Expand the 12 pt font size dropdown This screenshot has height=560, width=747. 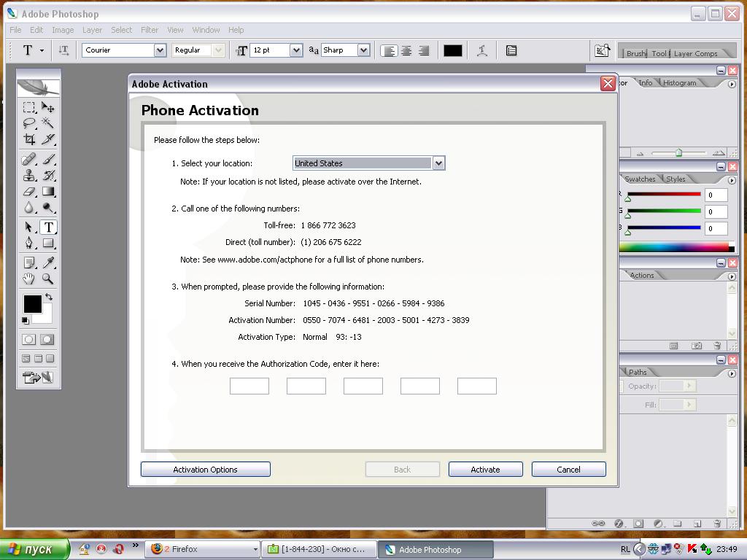(296, 50)
